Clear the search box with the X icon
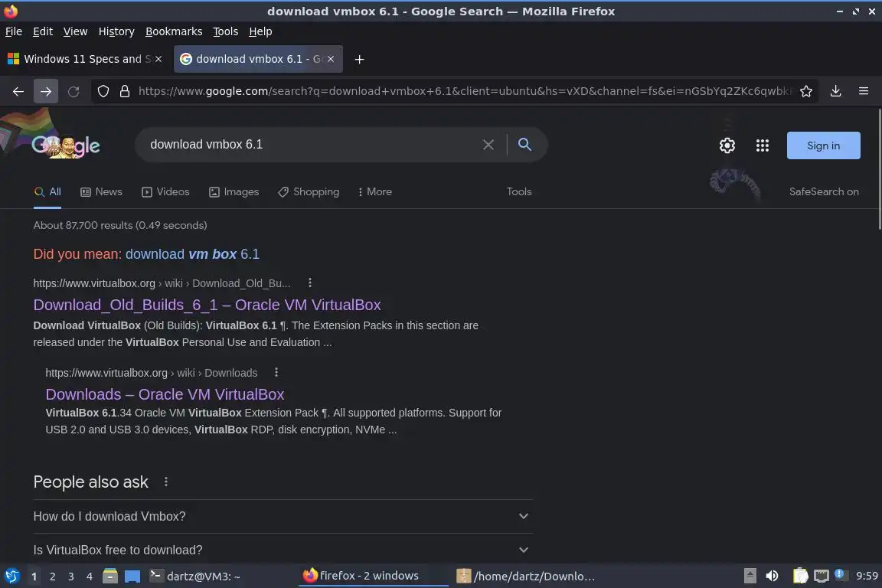The width and height of the screenshot is (882, 588). [488, 145]
